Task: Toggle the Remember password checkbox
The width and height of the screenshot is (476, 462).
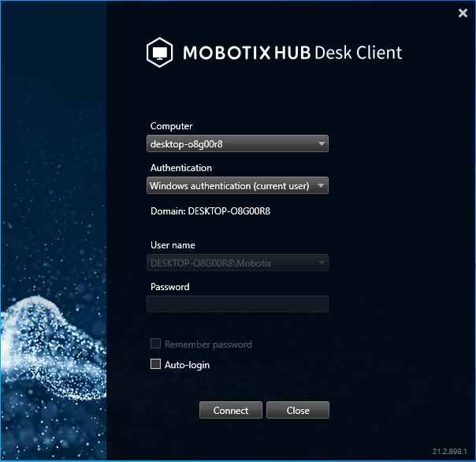Action: pyautogui.click(x=156, y=344)
